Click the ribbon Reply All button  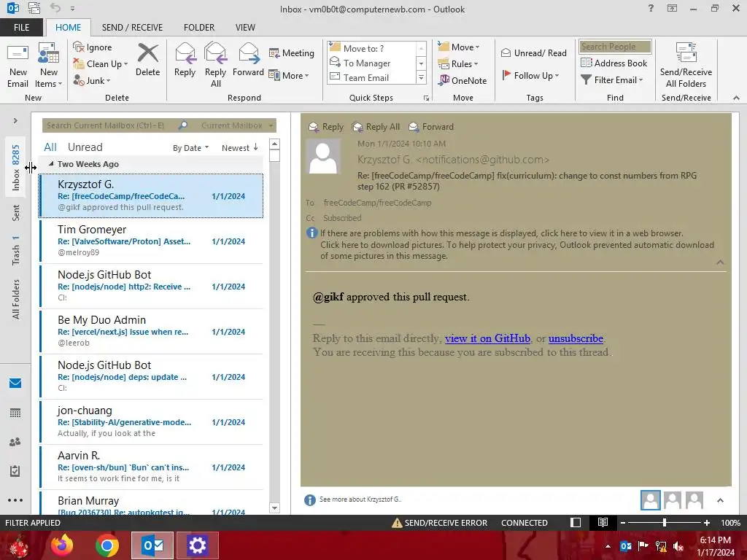pyautogui.click(x=215, y=66)
